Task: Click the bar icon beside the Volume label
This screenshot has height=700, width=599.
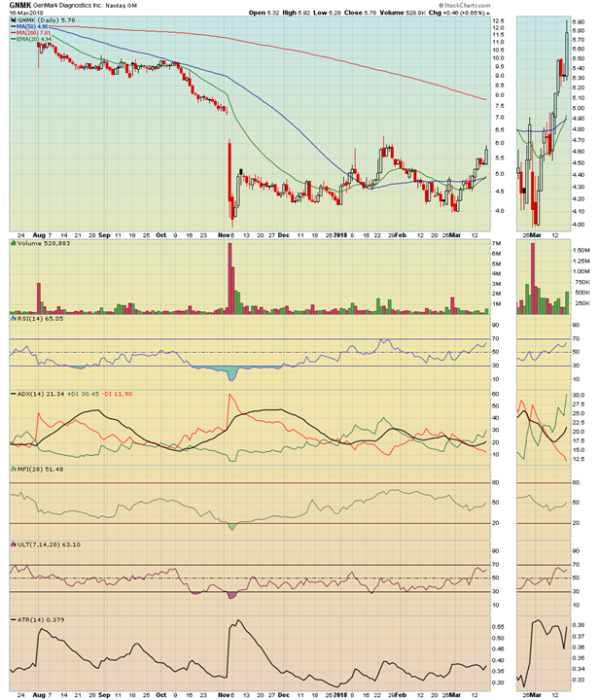Action: point(14,243)
